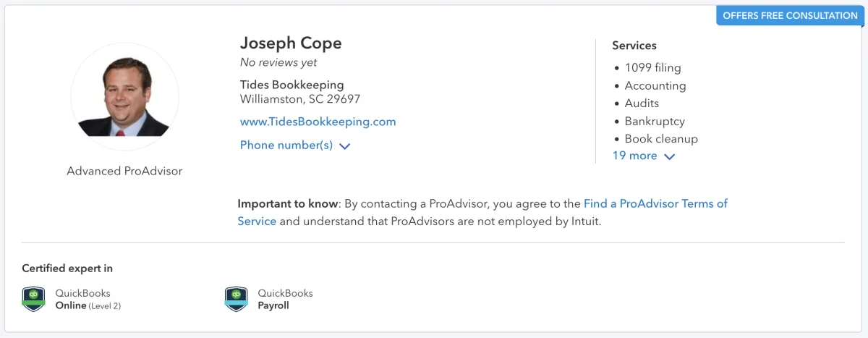Select the Accounting service item
This screenshot has width=868, height=338.
[655, 85]
